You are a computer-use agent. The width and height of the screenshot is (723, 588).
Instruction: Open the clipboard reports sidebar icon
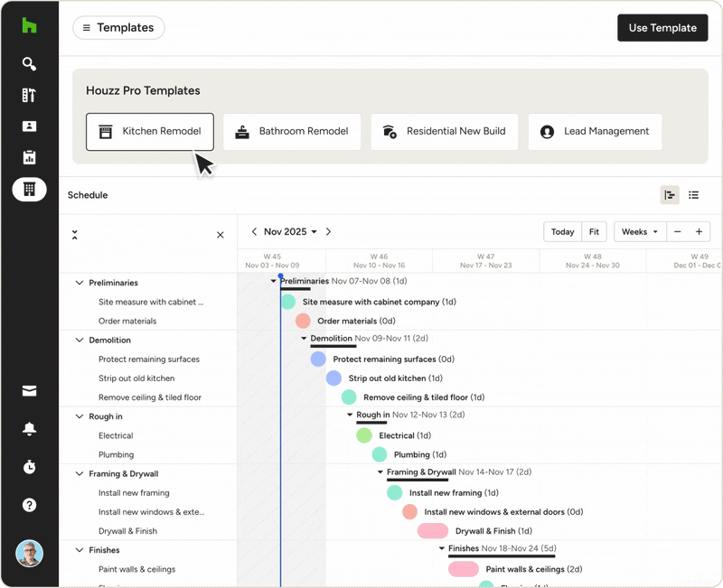(x=29, y=157)
